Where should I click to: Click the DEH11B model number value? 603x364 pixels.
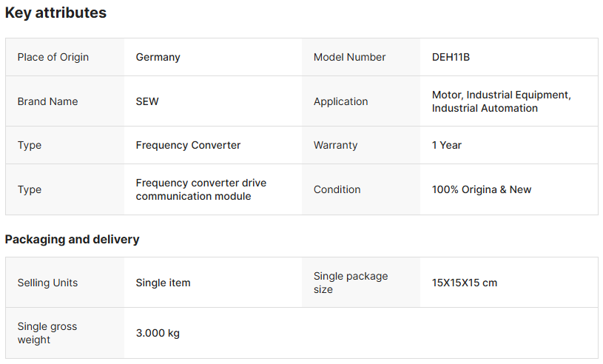click(x=451, y=57)
